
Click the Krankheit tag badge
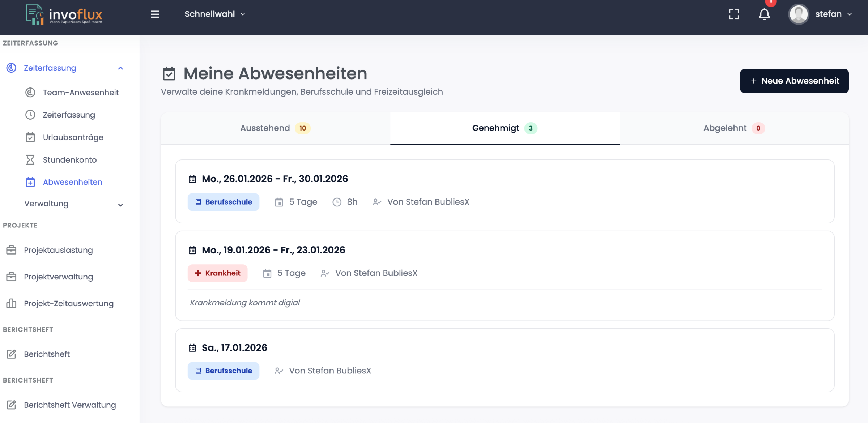(217, 273)
